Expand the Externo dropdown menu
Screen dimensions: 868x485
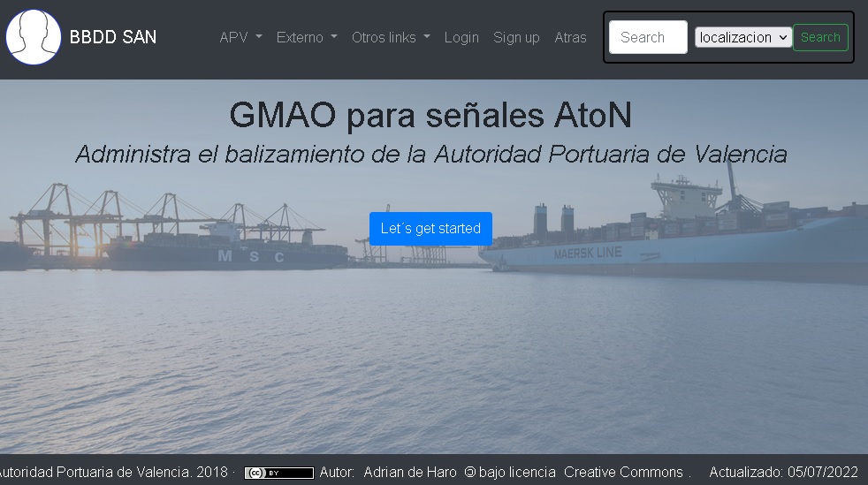click(307, 37)
